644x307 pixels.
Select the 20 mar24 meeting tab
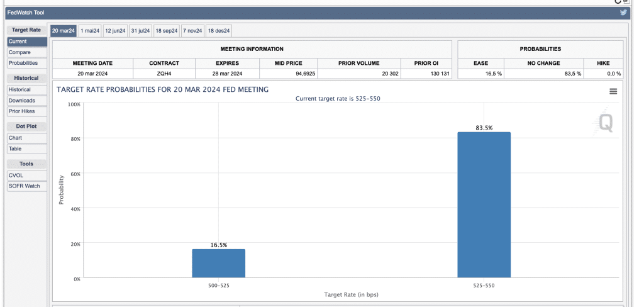point(64,31)
